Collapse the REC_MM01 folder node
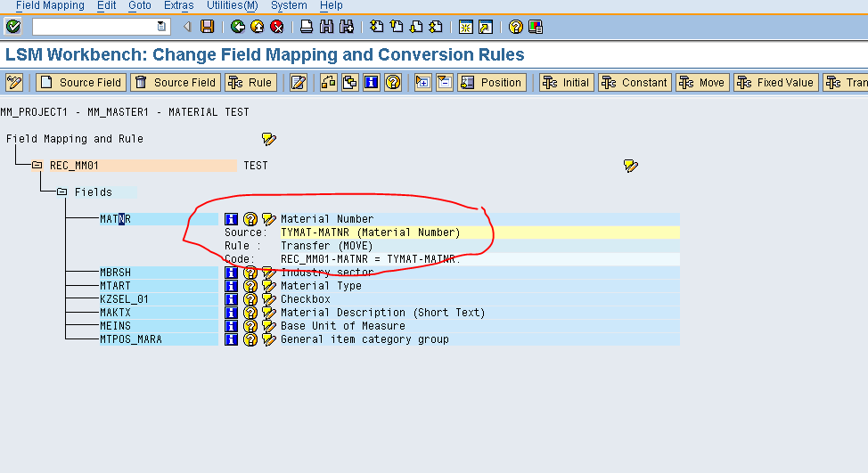Screen dimensions: 868x473 click(x=37, y=166)
